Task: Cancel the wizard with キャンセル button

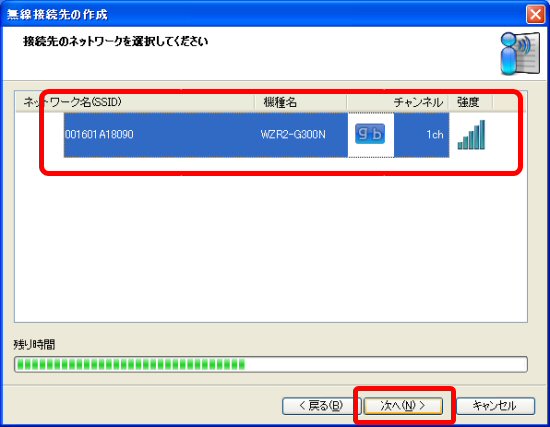Action: point(495,406)
